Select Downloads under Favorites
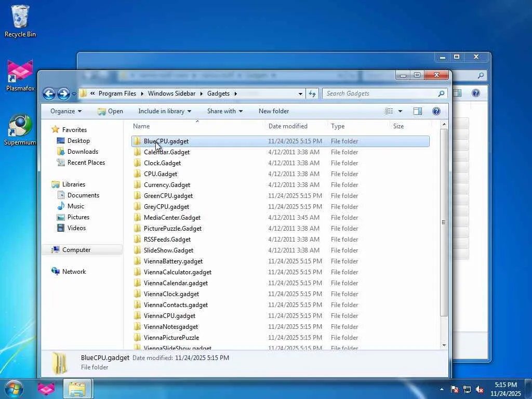 coord(83,152)
